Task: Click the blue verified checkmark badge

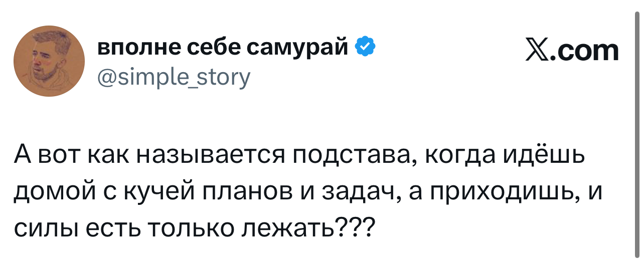Action: [x=364, y=48]
